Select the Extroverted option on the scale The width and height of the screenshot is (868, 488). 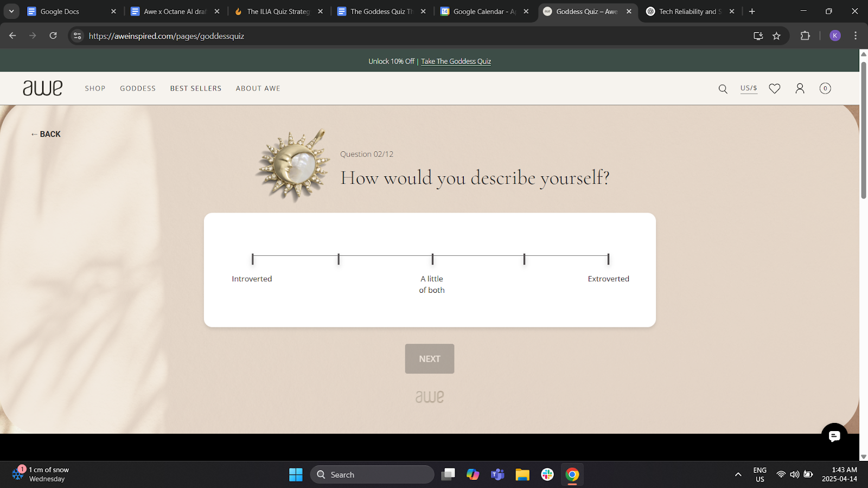(608, 259)
